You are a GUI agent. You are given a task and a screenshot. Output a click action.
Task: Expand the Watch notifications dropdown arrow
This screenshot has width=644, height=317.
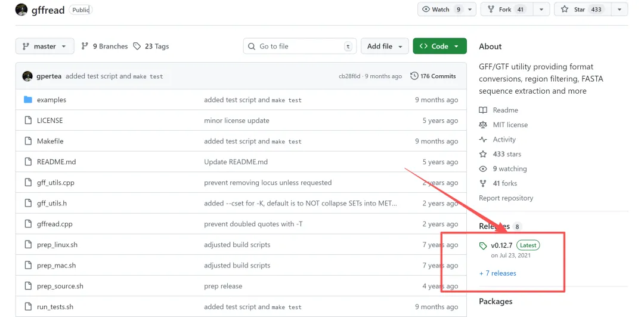coord(470,10)
